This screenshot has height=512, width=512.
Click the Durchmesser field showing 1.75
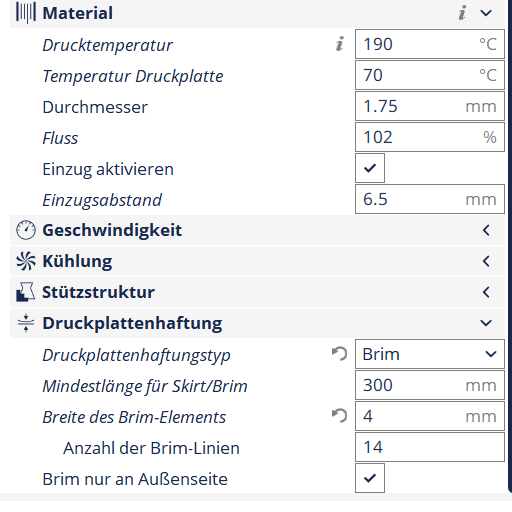430,106
